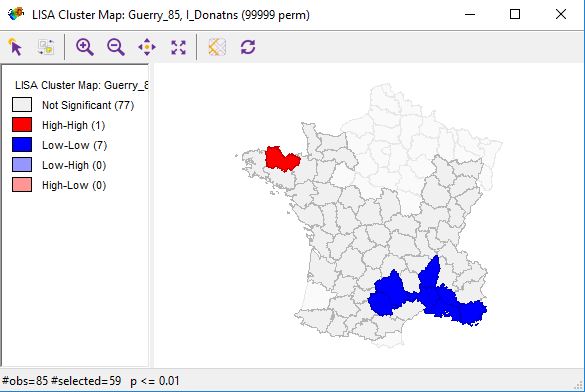Screen dimensions: 585x392
Task: Close the LISA Cluster Map window
Action: click(x=561, y=15)
